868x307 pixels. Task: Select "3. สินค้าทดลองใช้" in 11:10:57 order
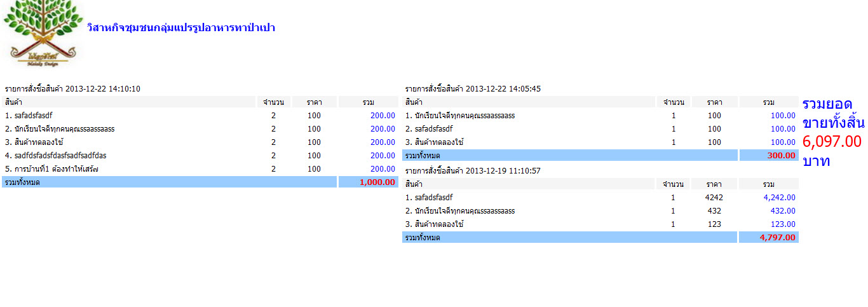point(435,224)
